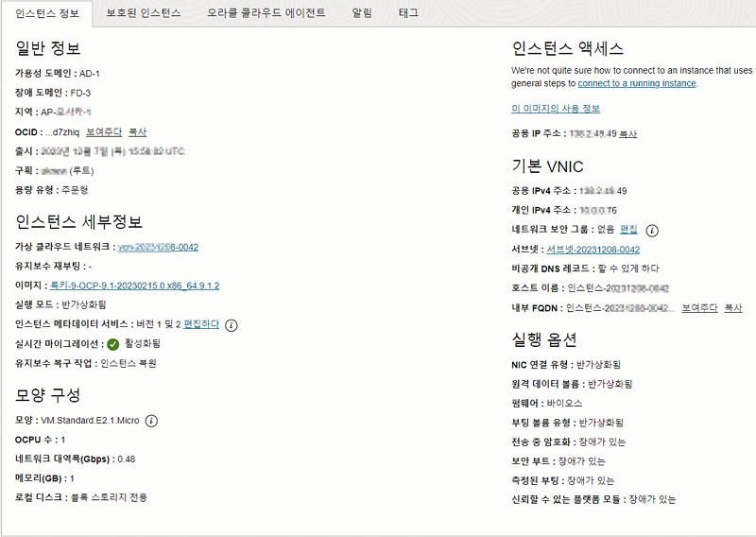Screen dimensions: 756x537
Task: Select the 부팅 볼륨 유형 text
Action: tap(568, 423)
